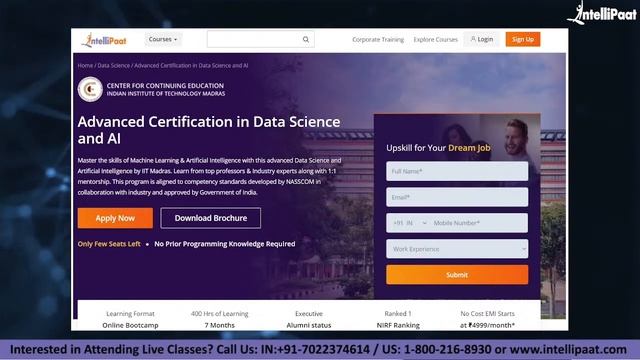Viewport: 640px width, 360px height.
Task: Click the orange Sign Up button
Action: (x=523, y=39)
